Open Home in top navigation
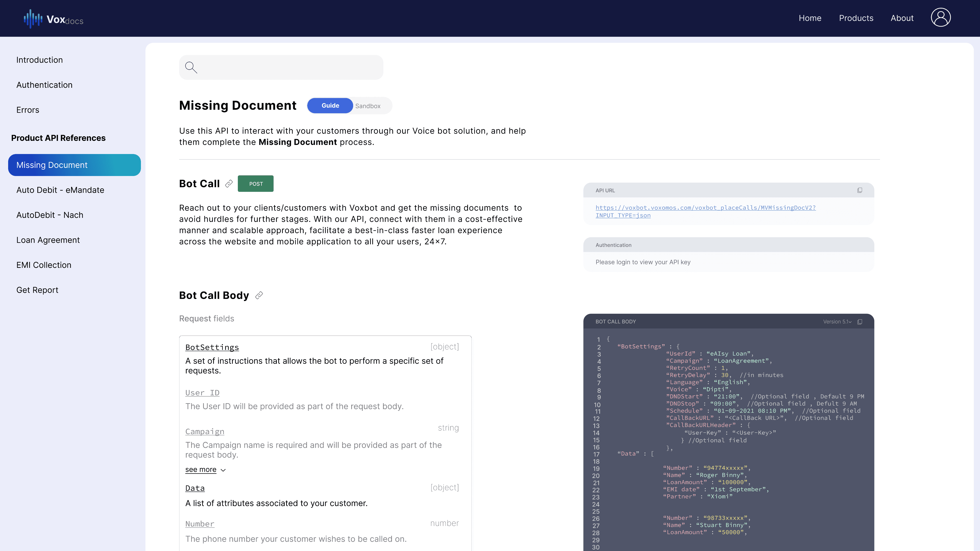 [x=810, y=18]
